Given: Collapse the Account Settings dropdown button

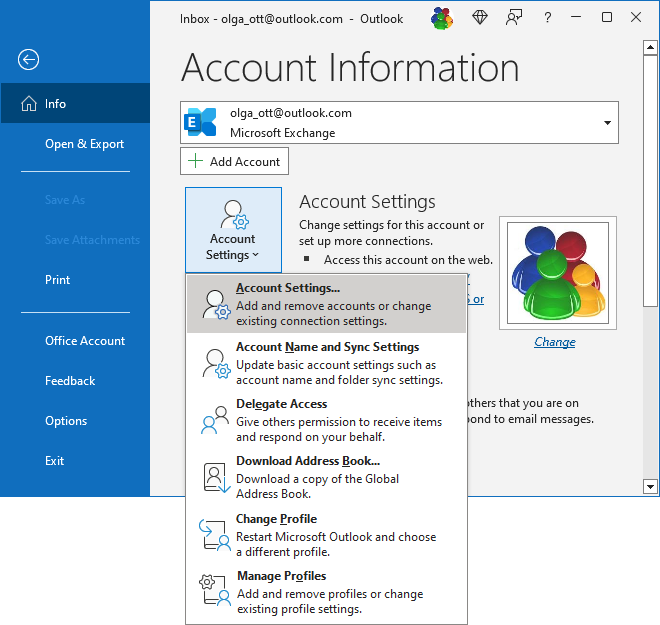Looking at the screenshot, I should point(233,229).
